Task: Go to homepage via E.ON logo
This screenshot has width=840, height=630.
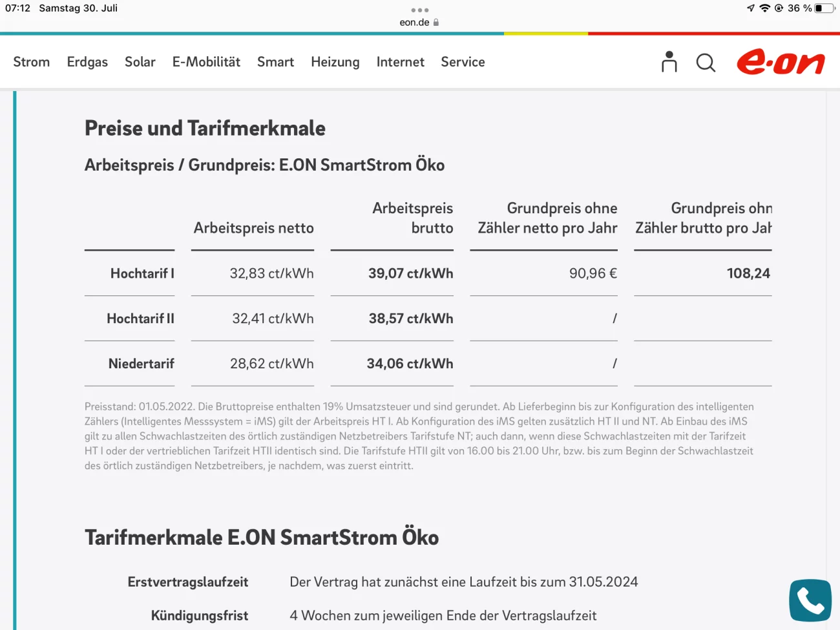Action: (x=781, y=62)
